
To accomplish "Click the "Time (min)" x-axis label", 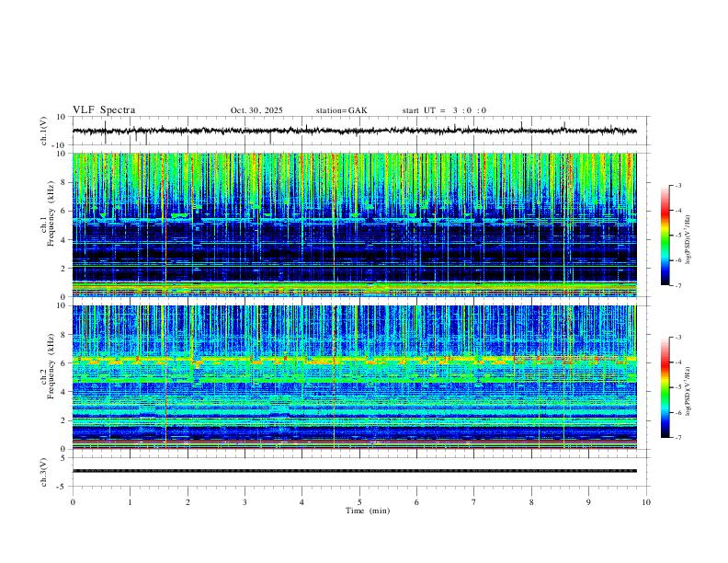I will tap(368, 511).
